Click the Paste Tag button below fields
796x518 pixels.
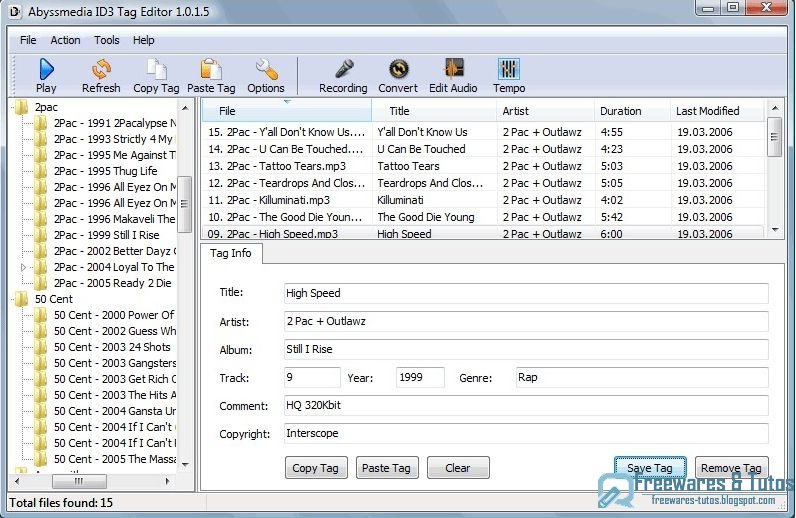pos(387,468)
